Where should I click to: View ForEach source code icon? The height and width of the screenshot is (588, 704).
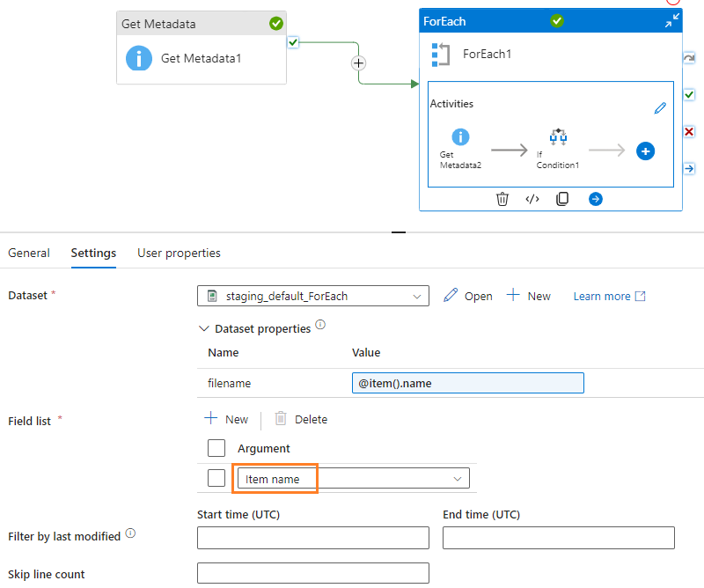[x=532, y=199]
